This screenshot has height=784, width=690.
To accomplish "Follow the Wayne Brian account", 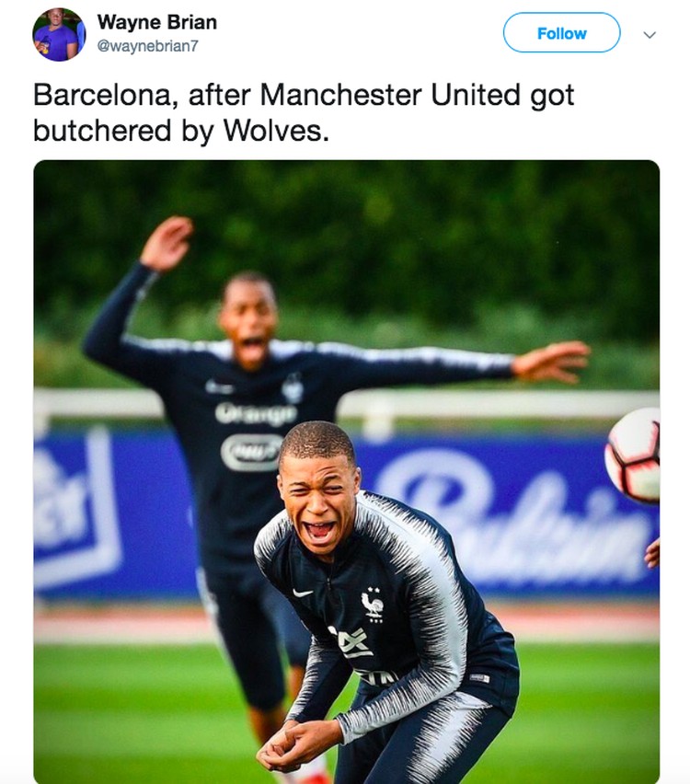I will (561, 33).
